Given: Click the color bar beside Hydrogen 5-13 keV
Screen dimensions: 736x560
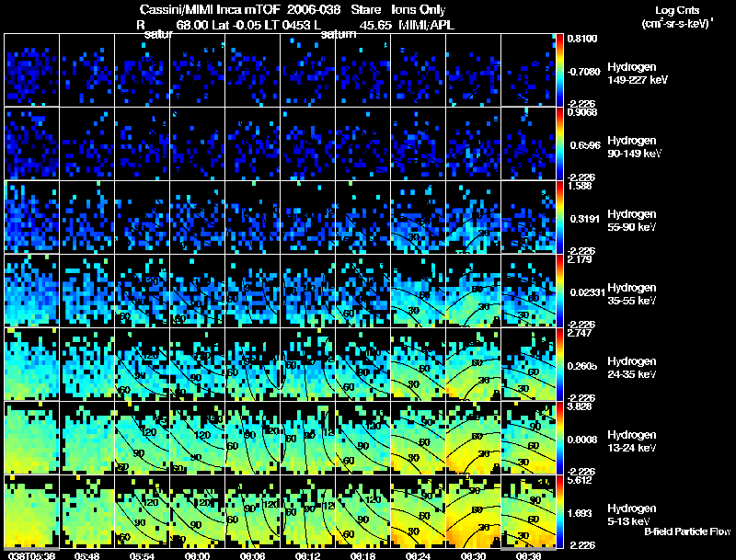Looking at the screenshot, I should click(559, 511).
